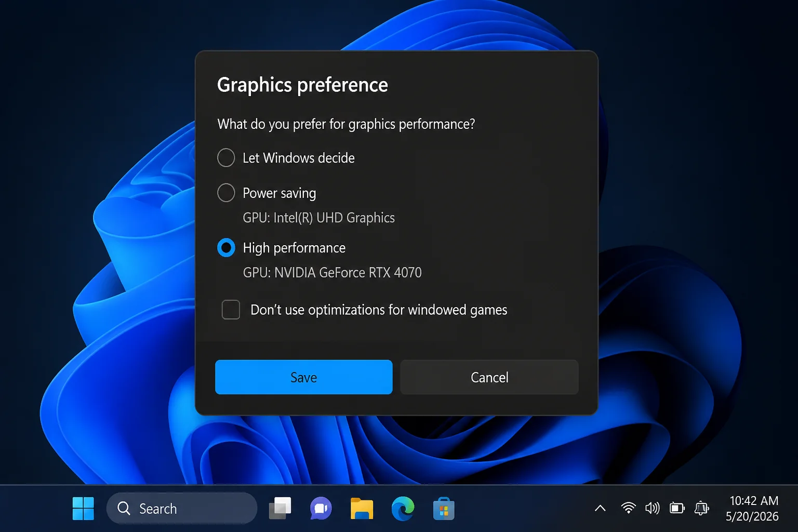Cancel the Graphics preference dialog
Viewport: 798px width, 532px height.
pyautogui.click(x=489, y=377)
